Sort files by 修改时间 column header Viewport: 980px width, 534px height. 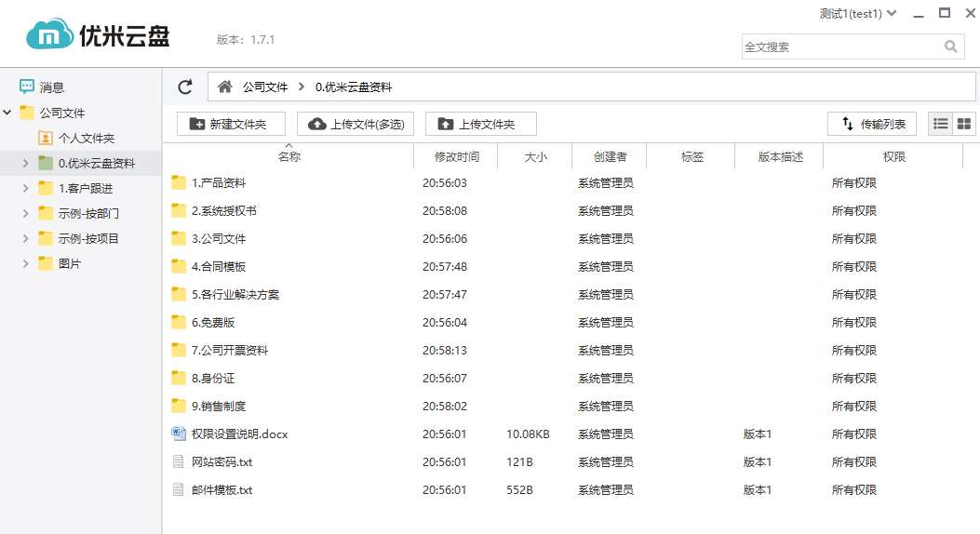tap(456, 157)
